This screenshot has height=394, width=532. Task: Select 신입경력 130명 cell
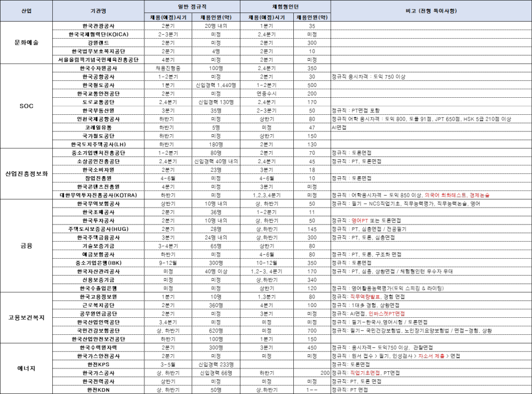(216, 102)
